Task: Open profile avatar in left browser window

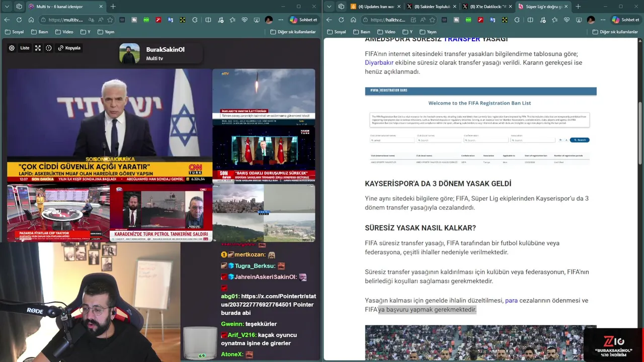Action: pyautogui.click(x=269, y=20)
